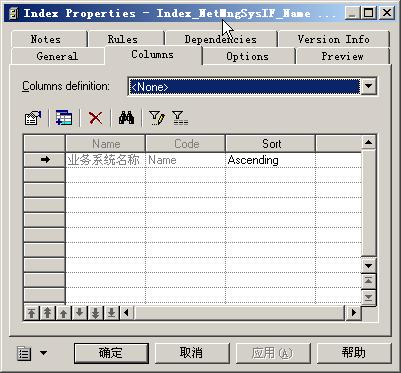Toggle the Enable Filter icon
The image size is (401, 373).
[180, 118]
